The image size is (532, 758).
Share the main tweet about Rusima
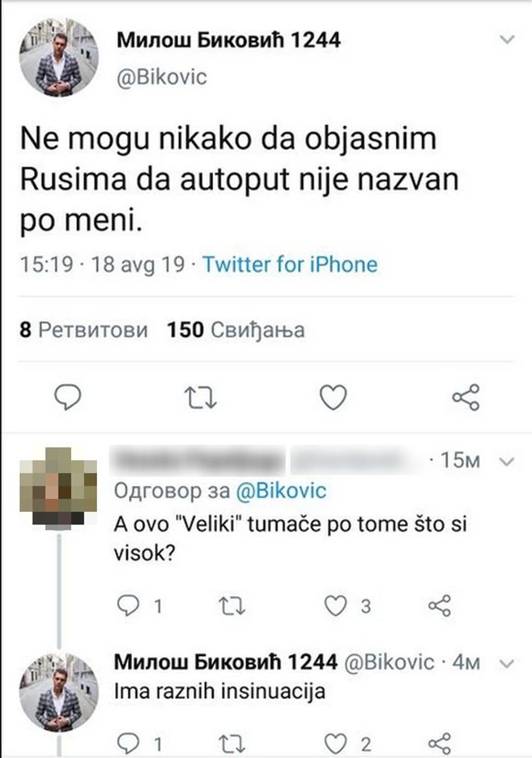tap(466, 397)
